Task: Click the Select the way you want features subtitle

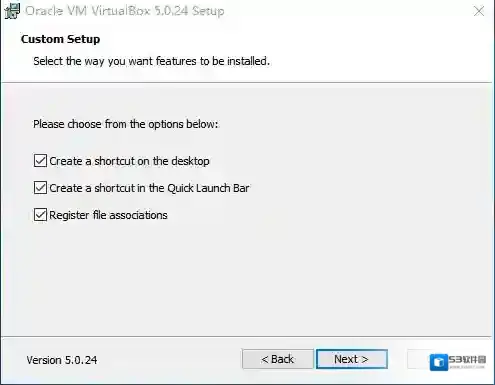Action: tap(151, 61)
